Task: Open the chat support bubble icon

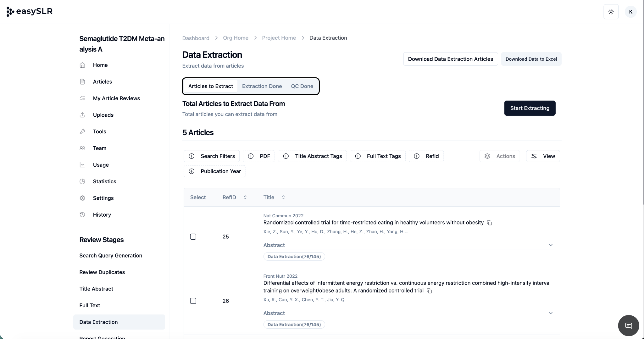Action: [x=628, y=325]
